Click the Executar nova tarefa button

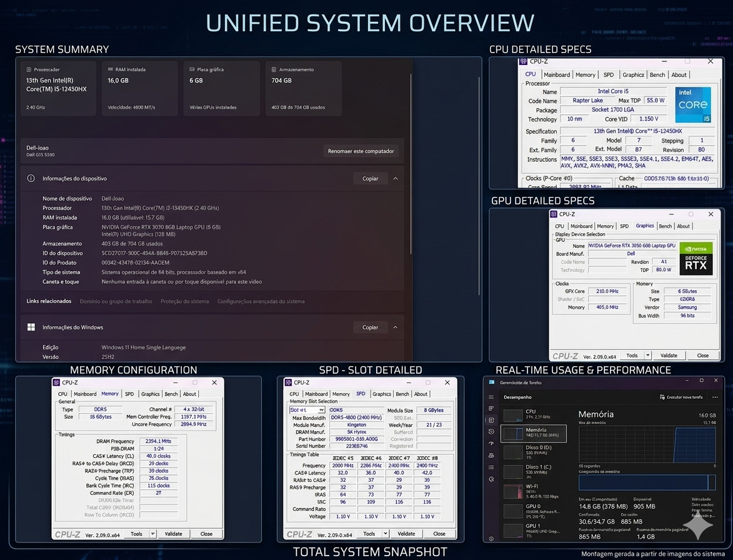(x=681, y=397)
